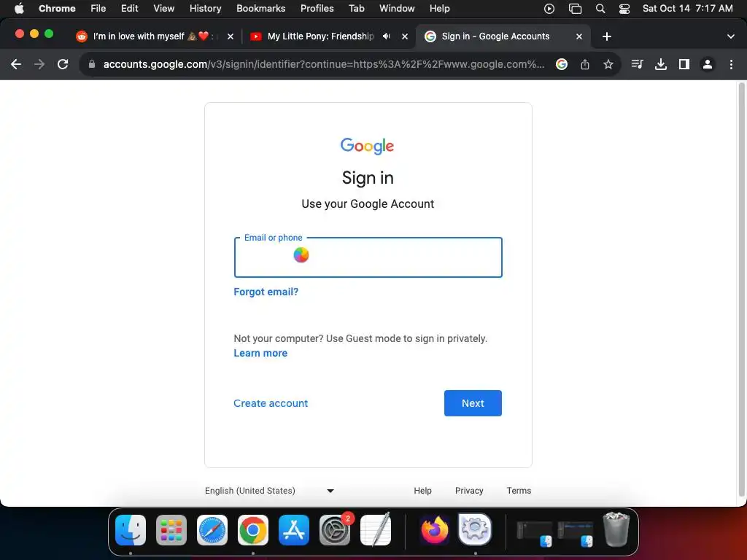
Task: Bookmark this page with the star icon
Action: (x=608, y=64)
